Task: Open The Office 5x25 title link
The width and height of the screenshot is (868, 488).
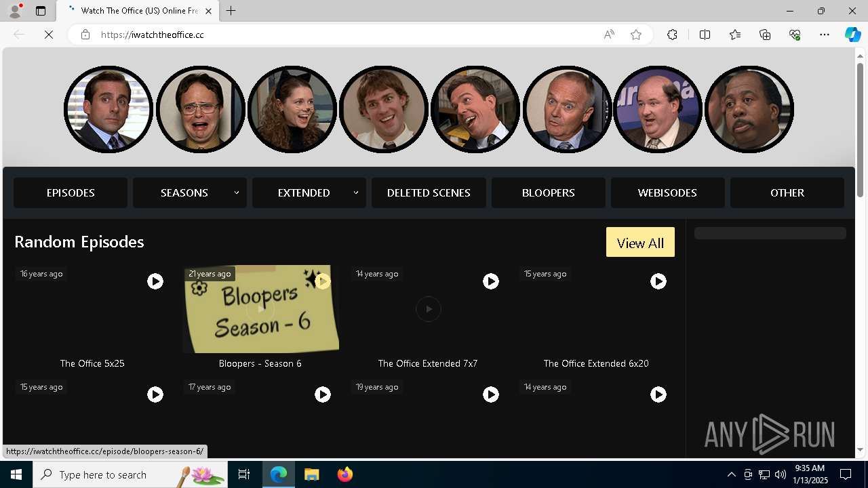Action: pyautogui.click(x=92, y=363)
